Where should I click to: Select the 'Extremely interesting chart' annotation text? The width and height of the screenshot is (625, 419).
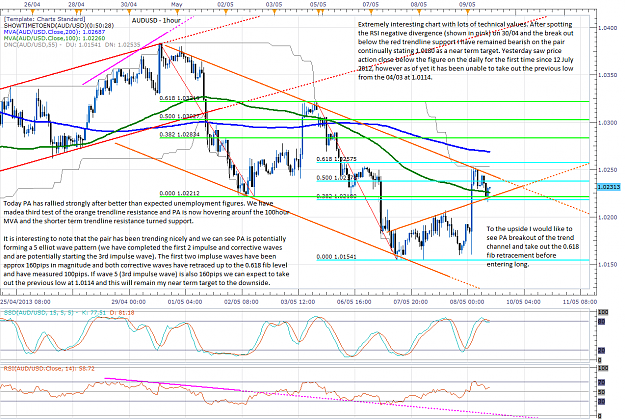coord(466,51)
